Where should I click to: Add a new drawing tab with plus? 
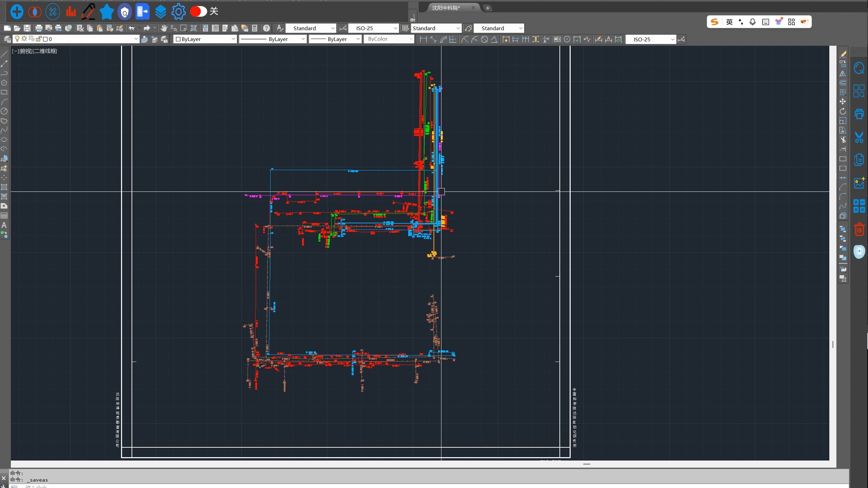pos(488,8)
